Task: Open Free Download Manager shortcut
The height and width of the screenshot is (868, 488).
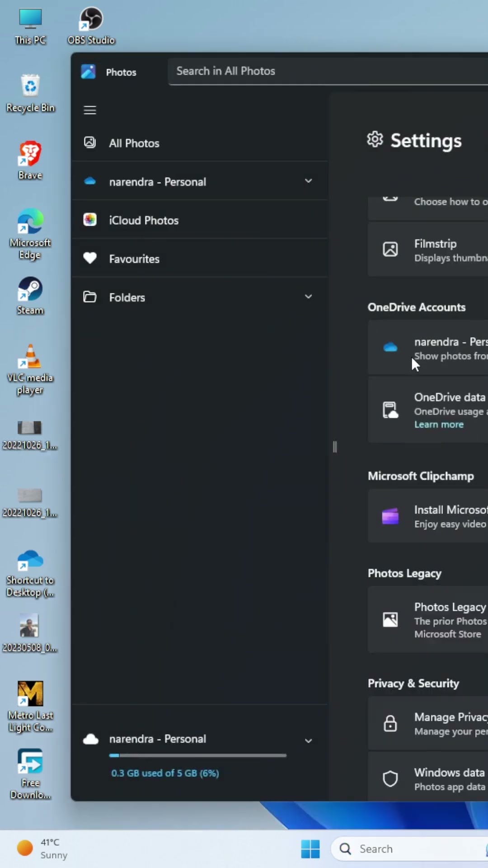Action: 30,774
